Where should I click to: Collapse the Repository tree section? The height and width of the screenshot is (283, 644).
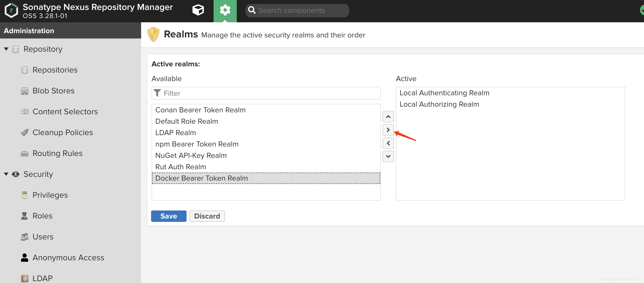click(6, 49)
